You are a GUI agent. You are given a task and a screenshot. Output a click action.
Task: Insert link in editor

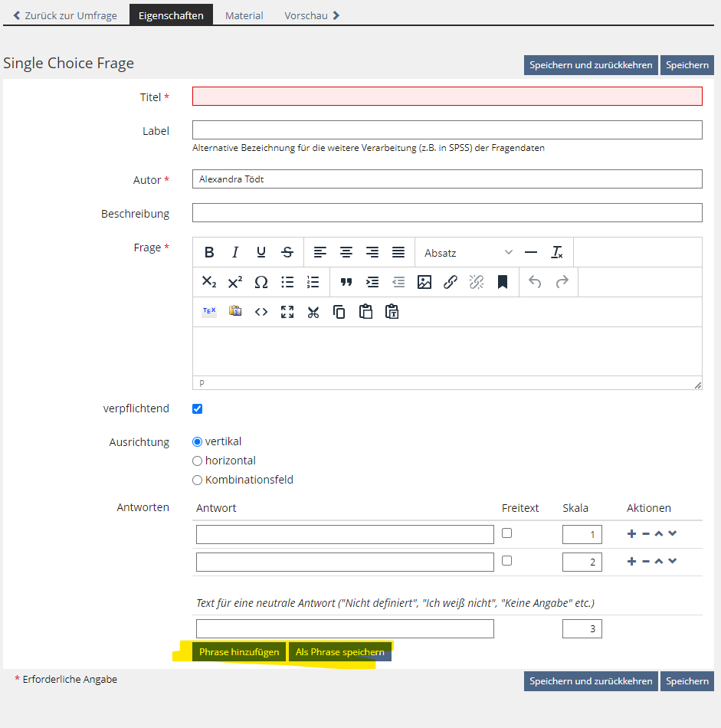point(451,282)
